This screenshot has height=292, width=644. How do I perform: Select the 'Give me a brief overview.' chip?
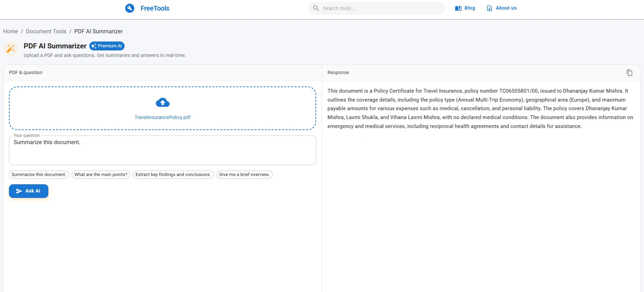click(244, 175)
